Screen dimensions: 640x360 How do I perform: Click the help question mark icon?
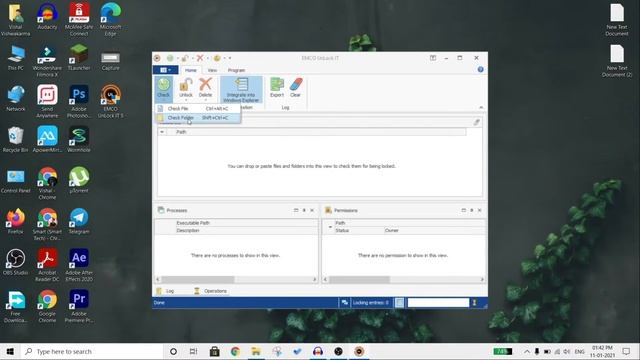click(x=480, y=69)
